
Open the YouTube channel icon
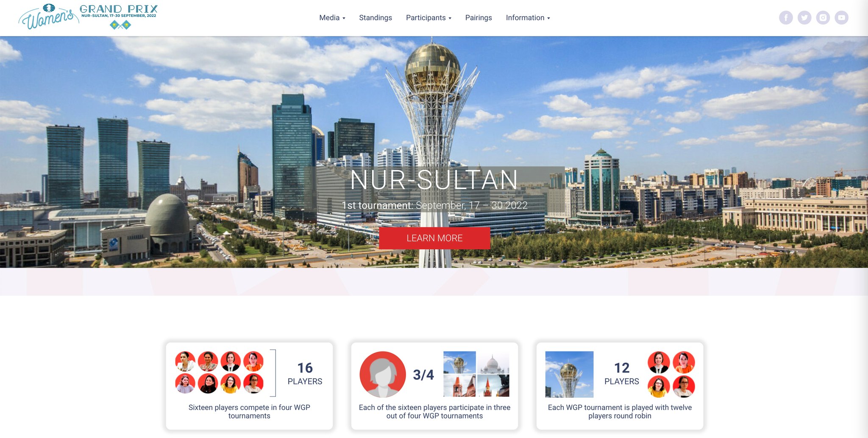pos(841,18)
